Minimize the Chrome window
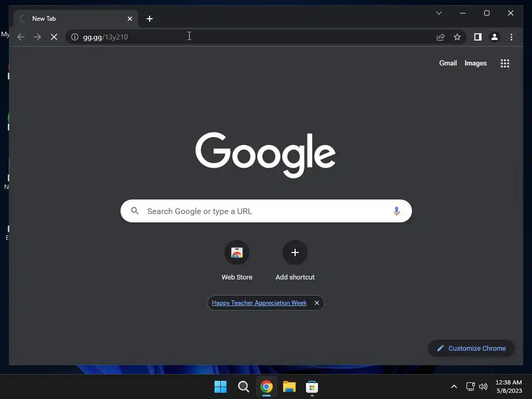Viewport: 532px width, 399px height. pyautogui.click(x=463, y=13)
